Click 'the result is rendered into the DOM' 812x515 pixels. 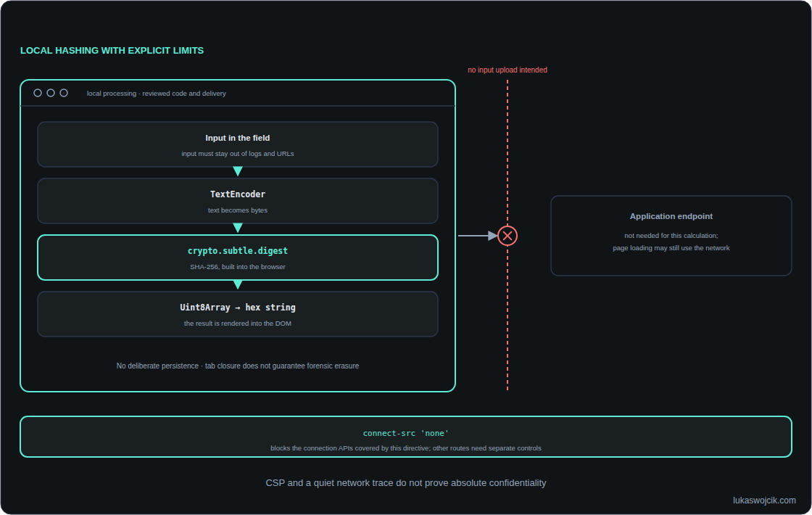238,324
